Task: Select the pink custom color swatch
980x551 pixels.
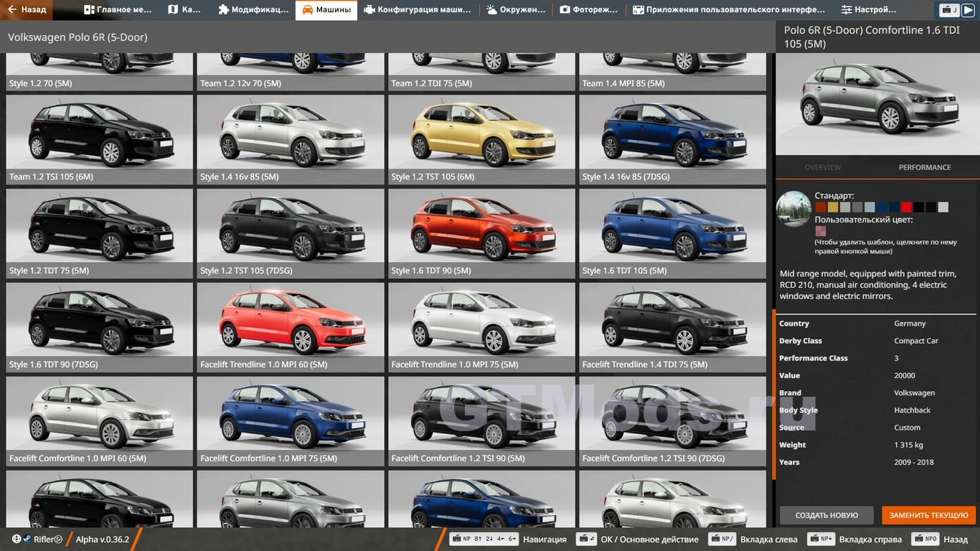Action: pyautogui.click(x=821, y=231)
